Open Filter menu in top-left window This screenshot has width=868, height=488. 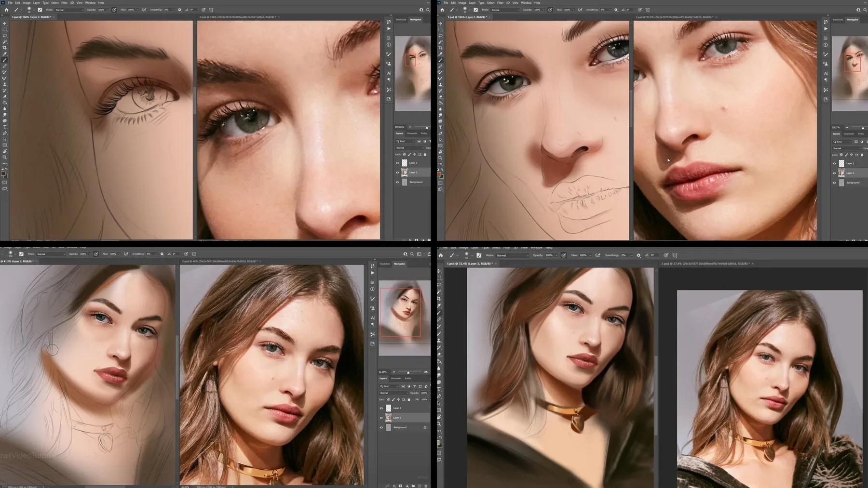[64, 3]
